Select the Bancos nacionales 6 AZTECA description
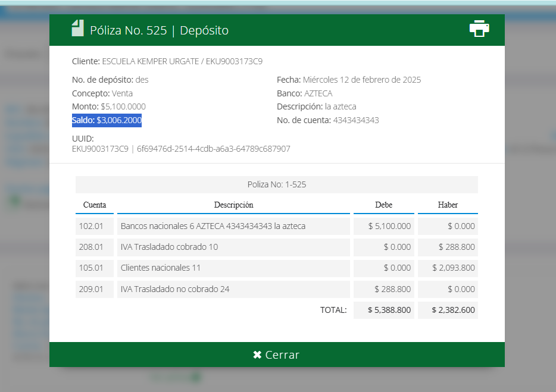The image size is (556, 392). pyautogui.click(x=213, y=226)
